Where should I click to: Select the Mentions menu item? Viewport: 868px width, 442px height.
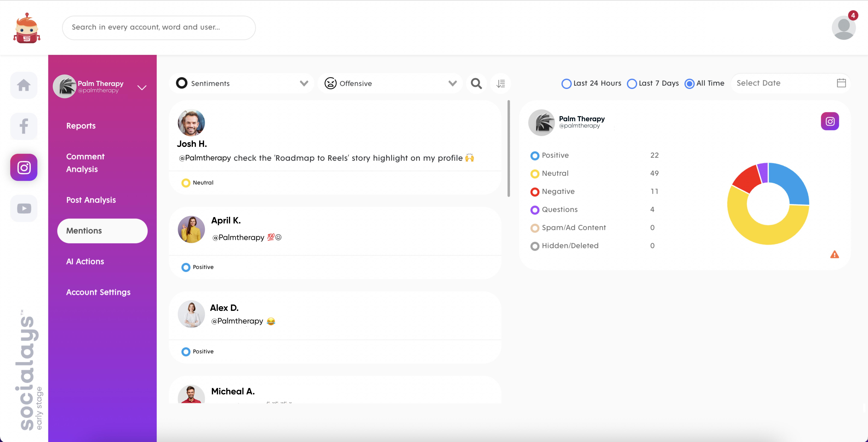pos(102,231)
